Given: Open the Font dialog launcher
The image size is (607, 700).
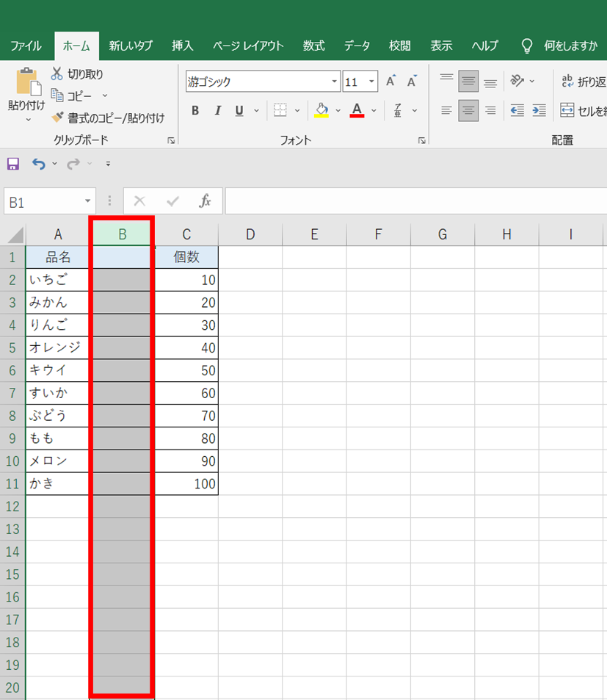Looking at the screenshot, I should pyautogui.click(x=421, y=140).
